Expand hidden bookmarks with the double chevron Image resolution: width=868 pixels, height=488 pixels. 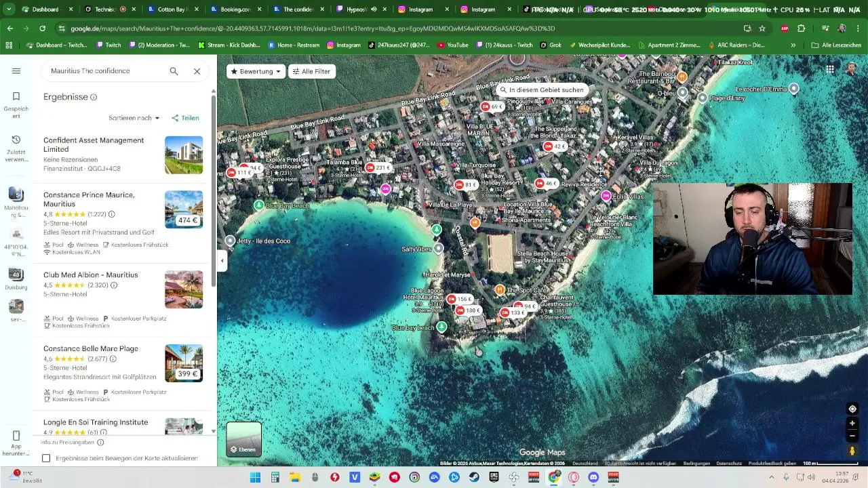(x=793, y=45)
